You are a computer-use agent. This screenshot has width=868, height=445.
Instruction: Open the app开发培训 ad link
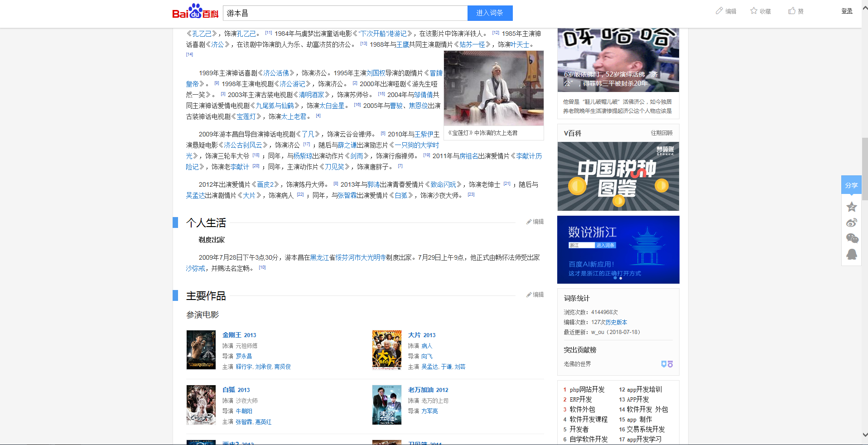coord(644,389)
